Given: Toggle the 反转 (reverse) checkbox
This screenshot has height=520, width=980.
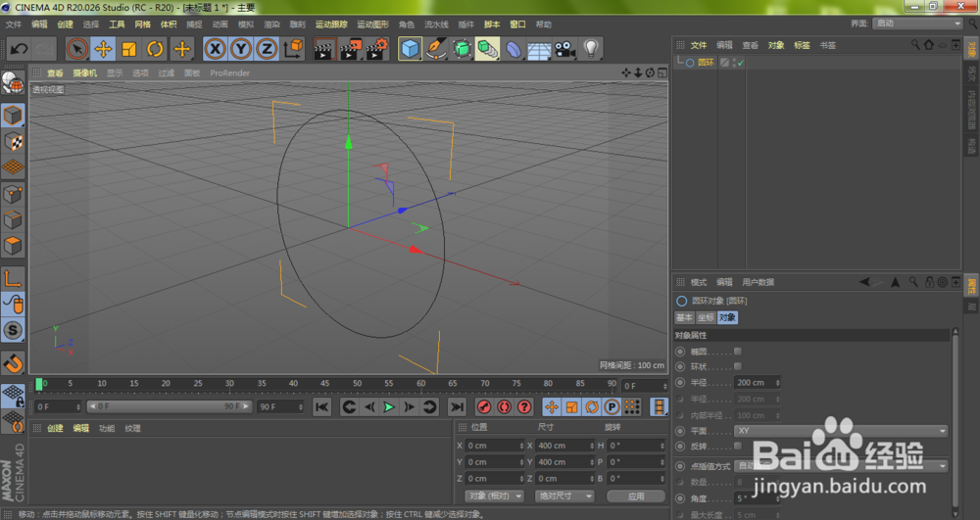Looking at the screenshot, I should tap(738, 446).
